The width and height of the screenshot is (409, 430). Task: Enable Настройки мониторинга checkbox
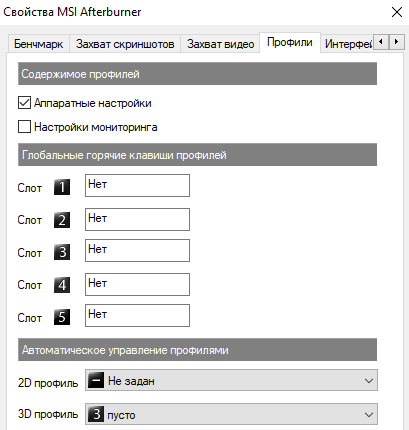(x=24, y=127)
